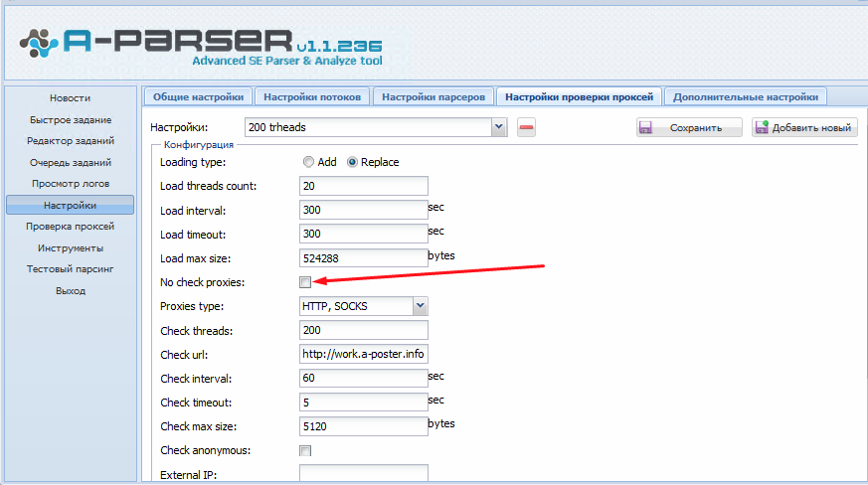Expand the Proxies type dropdown

tap(421, 306)
